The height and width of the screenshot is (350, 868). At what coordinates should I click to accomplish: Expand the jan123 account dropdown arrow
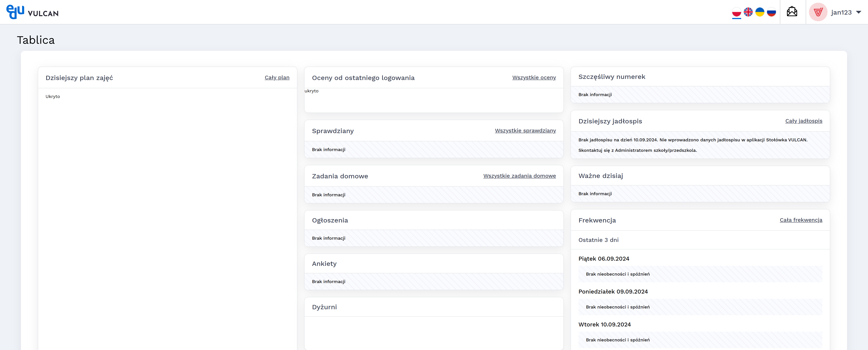[859, 12]
